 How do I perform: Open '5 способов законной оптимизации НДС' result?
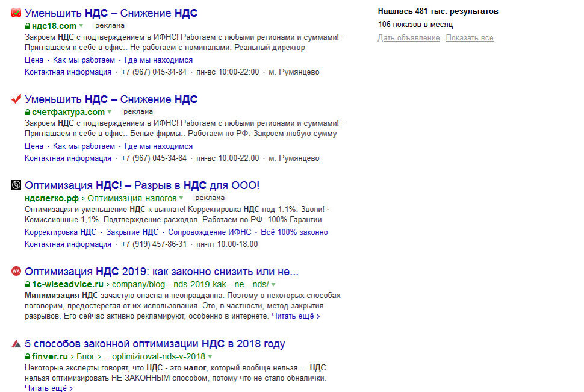pyautogui.click(x=155, y=344)
